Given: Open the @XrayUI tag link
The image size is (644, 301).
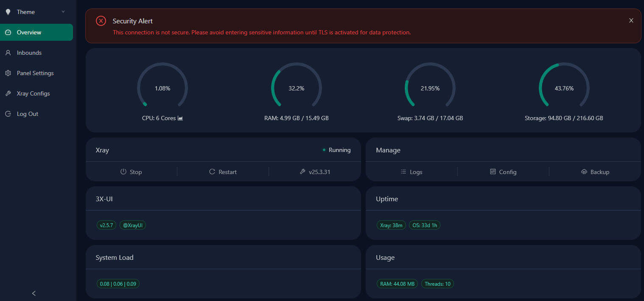Looking at the screenshot, I should click(133, 225).
